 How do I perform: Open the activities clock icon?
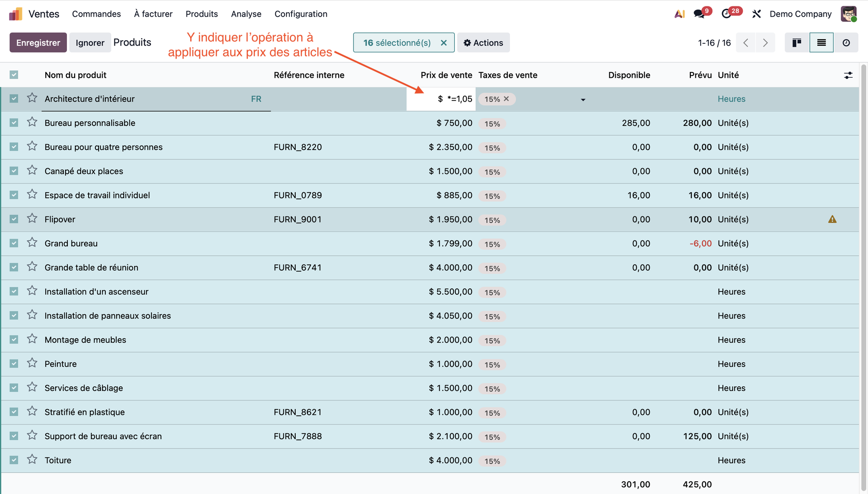[726, 14]
